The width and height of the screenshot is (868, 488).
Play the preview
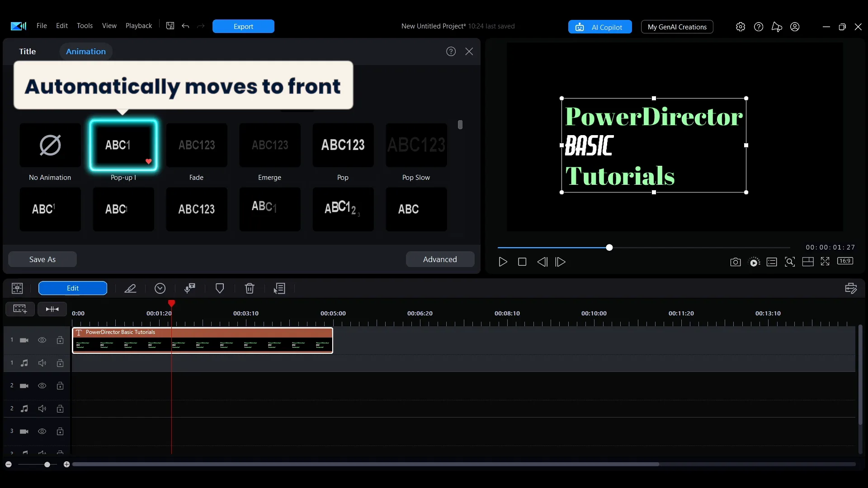point(503,262)
